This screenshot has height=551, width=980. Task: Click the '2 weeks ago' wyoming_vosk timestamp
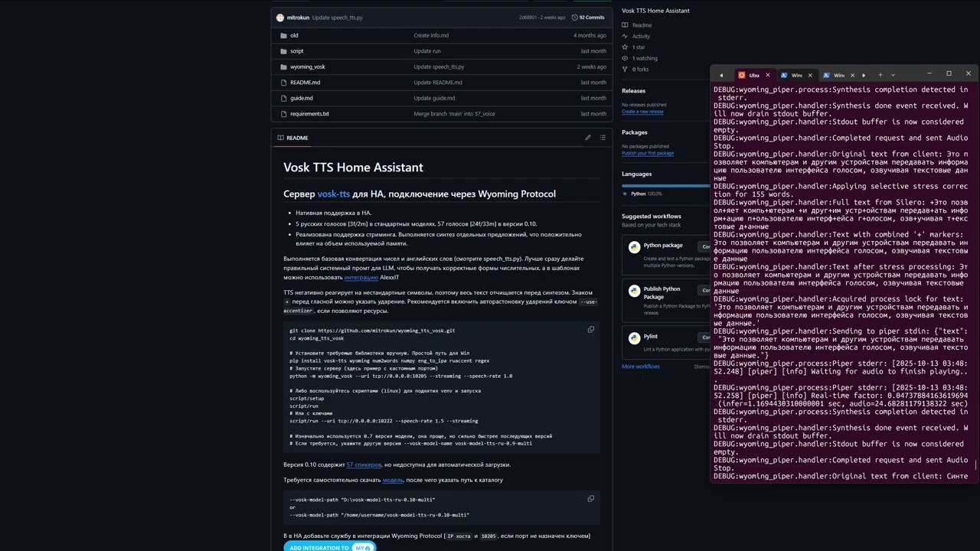tap(591, 67)
